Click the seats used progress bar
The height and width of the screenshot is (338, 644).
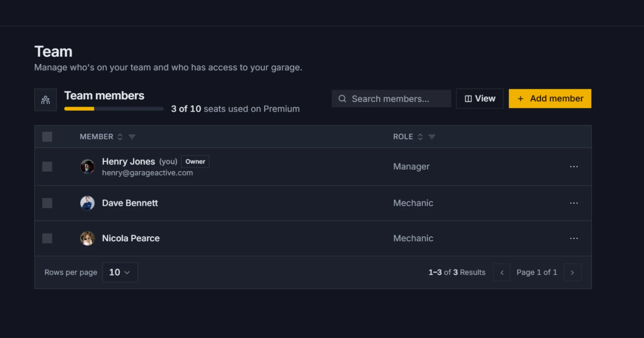tap(114, 109)
